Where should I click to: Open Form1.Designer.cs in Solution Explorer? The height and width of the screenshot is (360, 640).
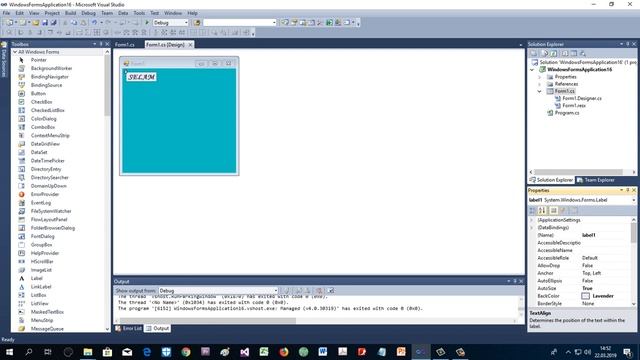[582, 98]
